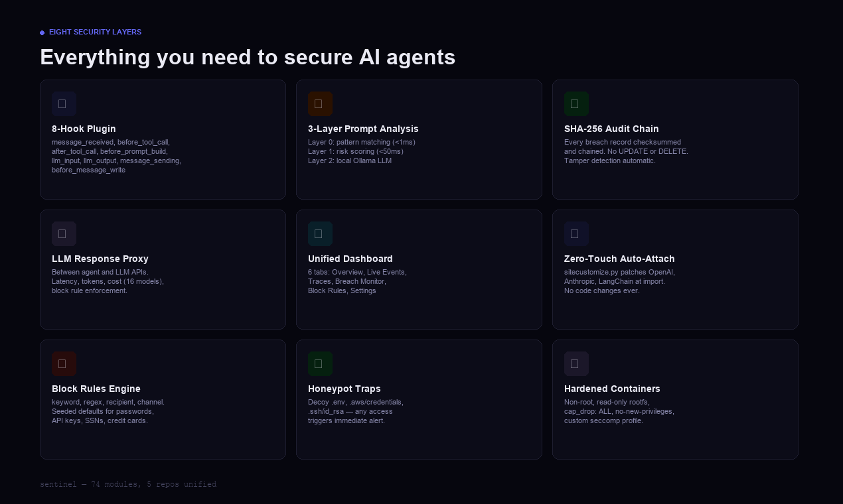
Task: Open the Hardened Containers title
Action: [x=612, y=389]
